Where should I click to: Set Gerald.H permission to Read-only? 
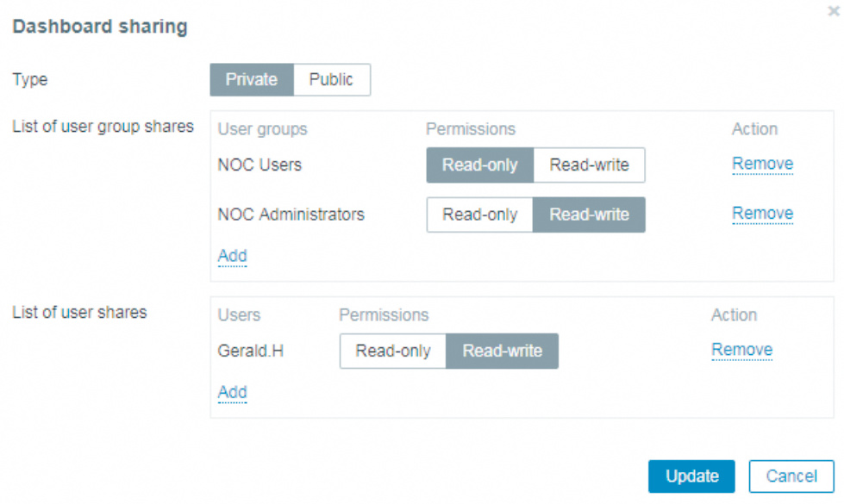pyautogui.click(x=393, y=351)
